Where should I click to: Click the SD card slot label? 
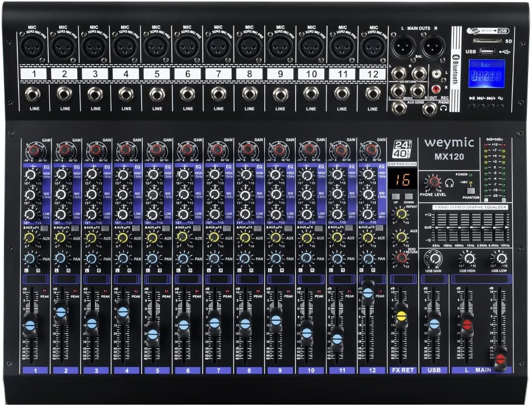(x=507, y=40)
